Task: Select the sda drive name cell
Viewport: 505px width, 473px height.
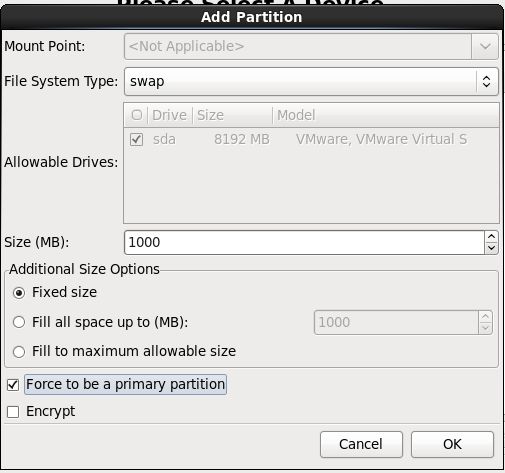Action: click(x=164, y=139)
